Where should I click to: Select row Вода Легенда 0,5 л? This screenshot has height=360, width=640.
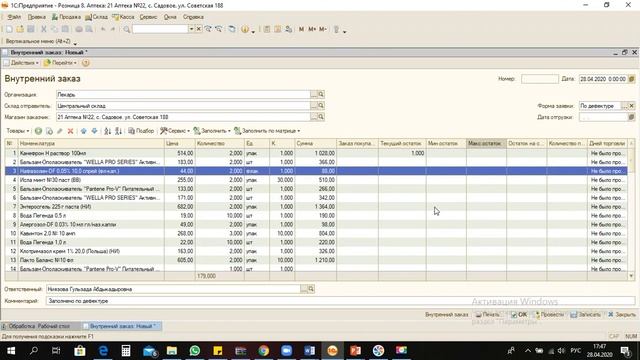coord(316,216)
